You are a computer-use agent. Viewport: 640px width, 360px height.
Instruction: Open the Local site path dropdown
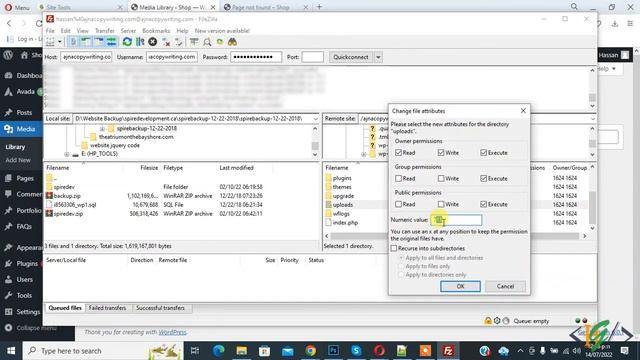[316, 119]
